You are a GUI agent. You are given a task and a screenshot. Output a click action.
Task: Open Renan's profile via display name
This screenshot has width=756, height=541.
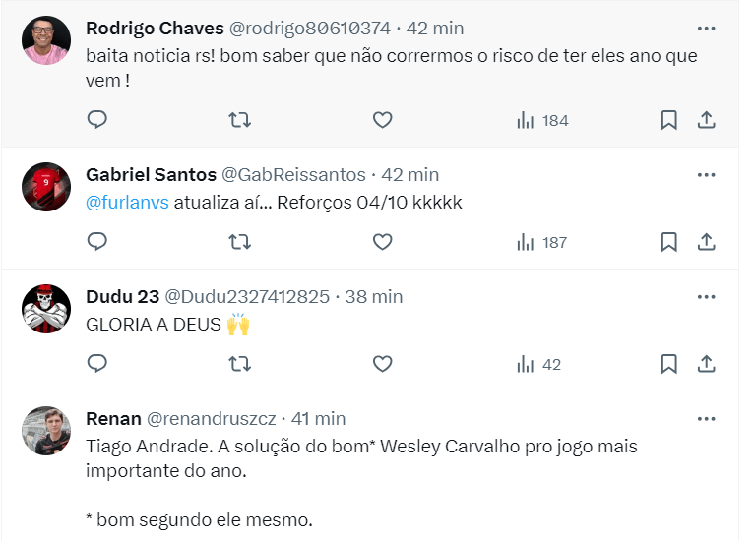point(113,418)
